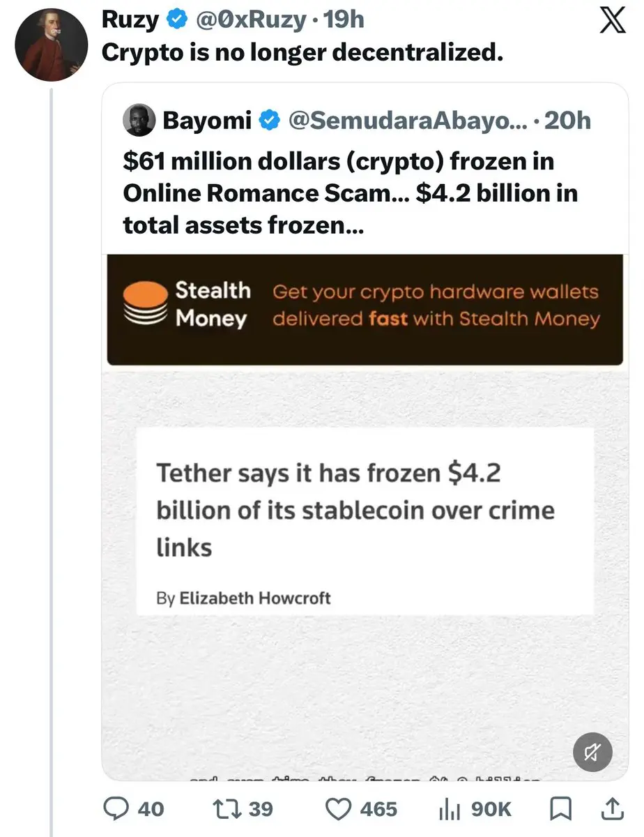
Task: Tap the share upload icon
Action: 611,808
